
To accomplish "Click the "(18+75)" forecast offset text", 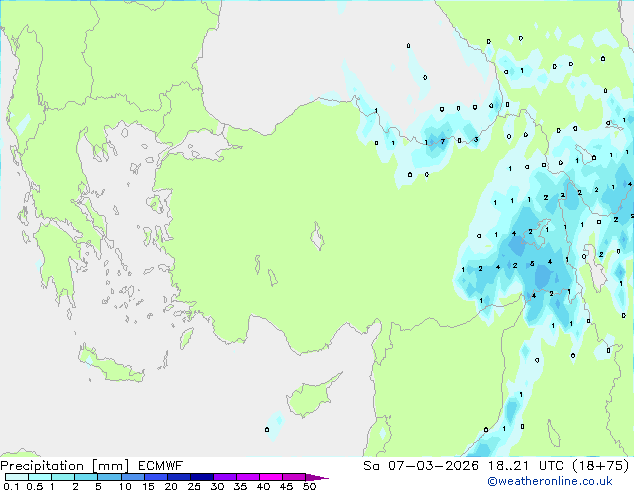I will [x=601, y=466].
